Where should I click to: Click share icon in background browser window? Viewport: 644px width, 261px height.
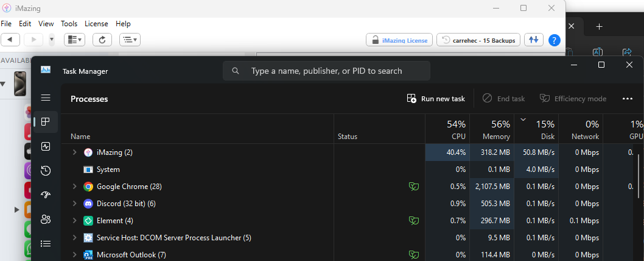[x=627, y=52]
